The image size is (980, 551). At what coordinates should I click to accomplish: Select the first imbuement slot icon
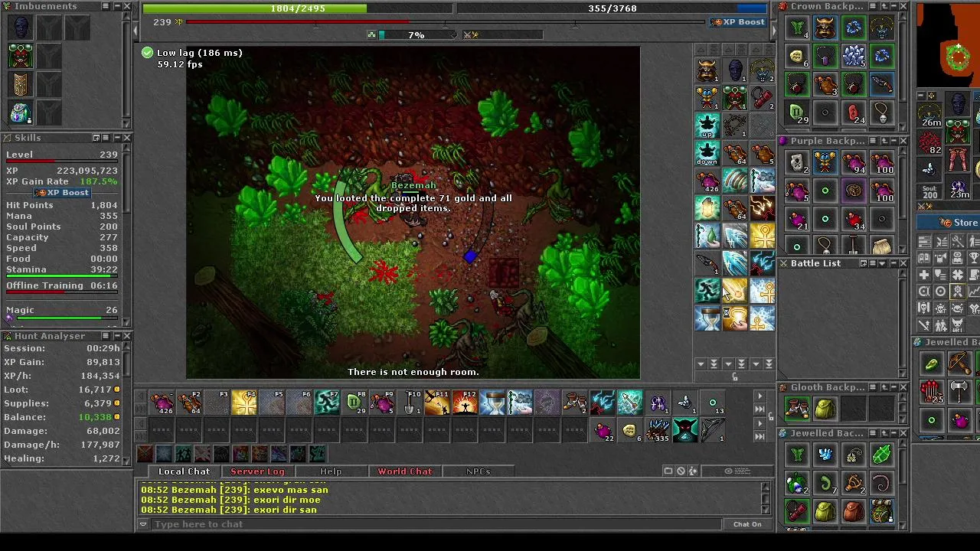tap(21, 28)
